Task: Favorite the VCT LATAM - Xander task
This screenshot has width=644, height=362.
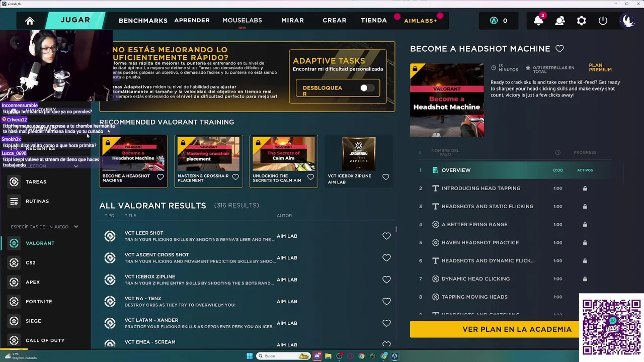Action: [386, 323]
